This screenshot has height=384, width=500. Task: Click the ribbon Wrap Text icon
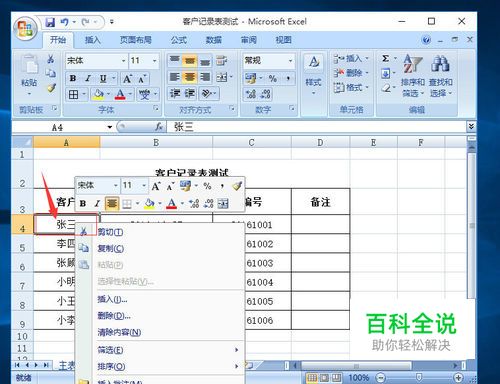point(222,60)
